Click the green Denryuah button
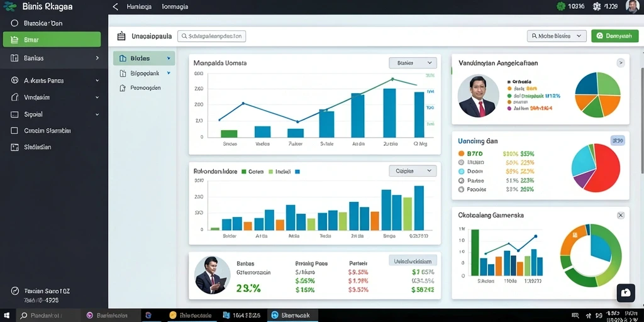 (x=615, y=36)
